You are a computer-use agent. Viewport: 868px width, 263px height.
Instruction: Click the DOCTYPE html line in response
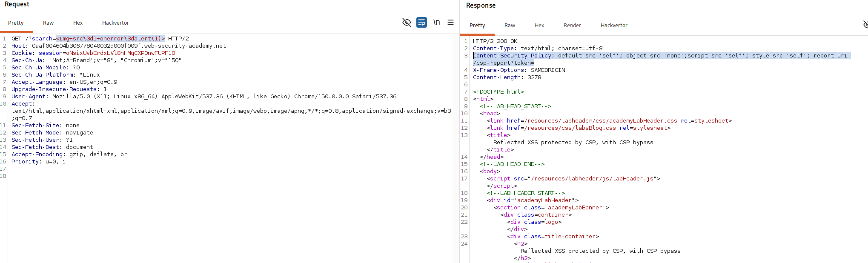click(x=498, y=92)
